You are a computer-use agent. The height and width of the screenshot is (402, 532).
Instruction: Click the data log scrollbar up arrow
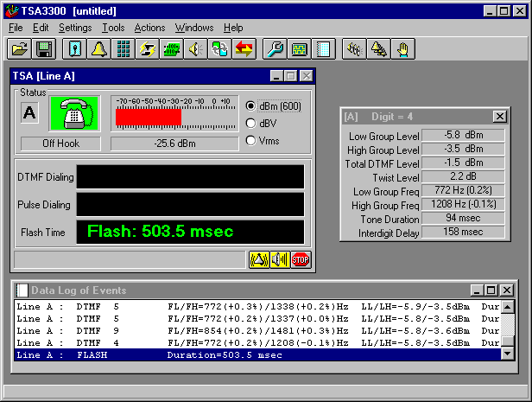(x=508, y=307)
